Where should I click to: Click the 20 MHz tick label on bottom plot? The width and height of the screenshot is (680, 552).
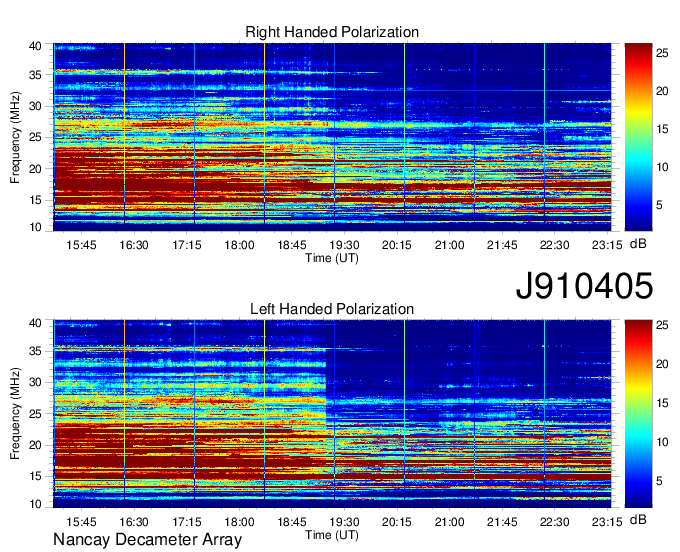[x=35, y=445]
